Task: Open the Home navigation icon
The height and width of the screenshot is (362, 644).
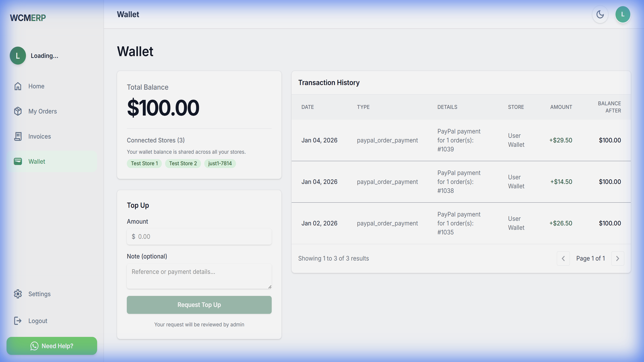Action: click(x=18, y=86)
